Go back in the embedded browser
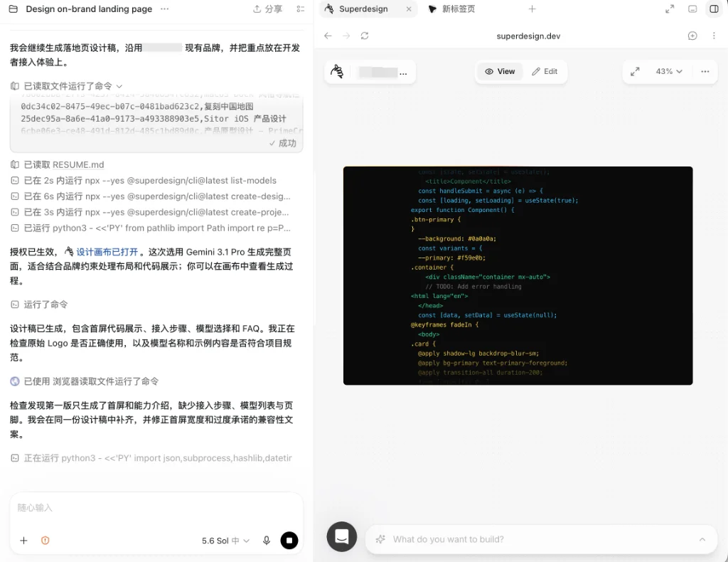Viewport: 728px width, 562px height. click(x=328, y=36)
